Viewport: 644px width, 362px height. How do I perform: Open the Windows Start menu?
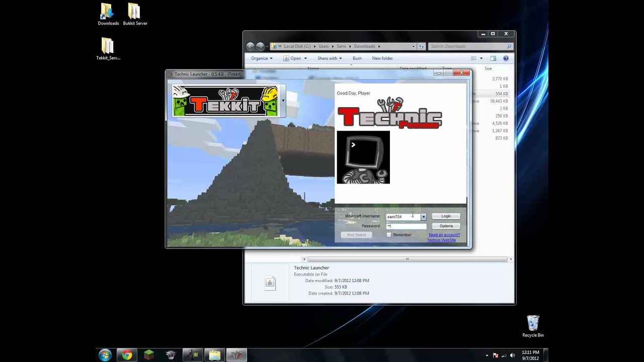105,355
